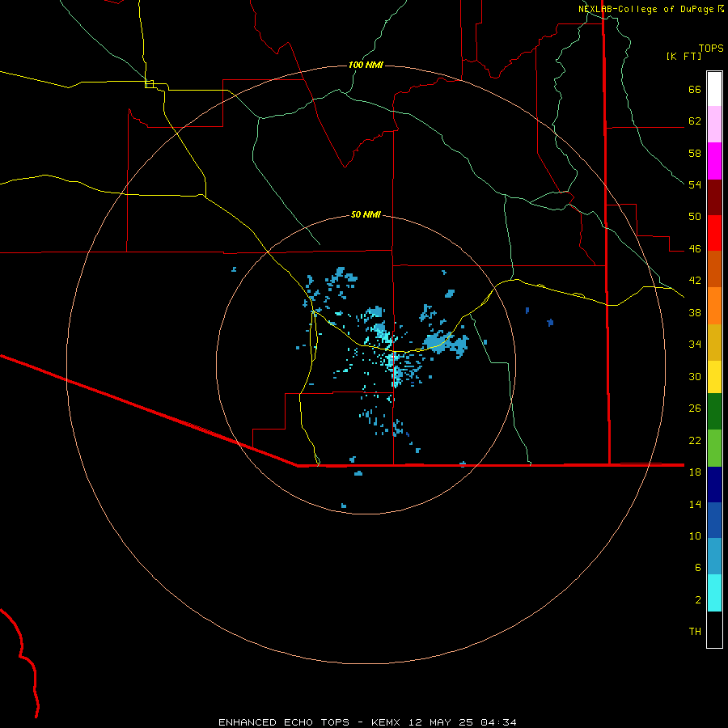Click the black TH threshold swatch
This screenshot has height=728, width=728.
click(x=714, y=629)
